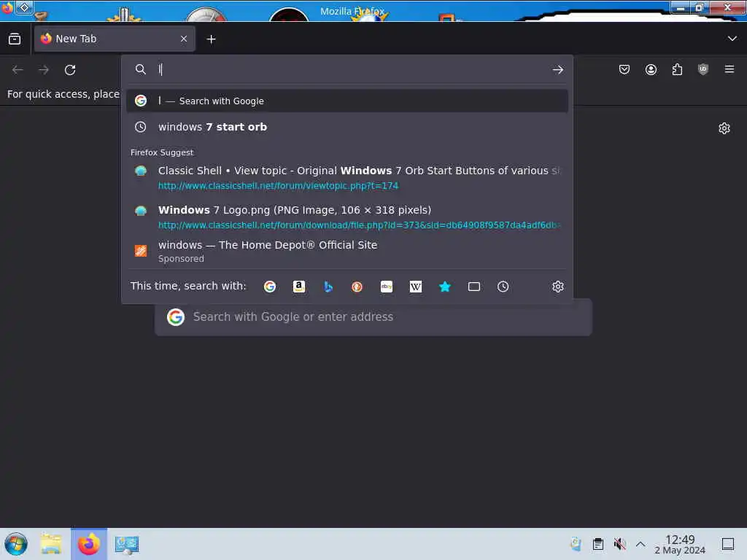Search in History with the clock icon

tap(503, 287)
